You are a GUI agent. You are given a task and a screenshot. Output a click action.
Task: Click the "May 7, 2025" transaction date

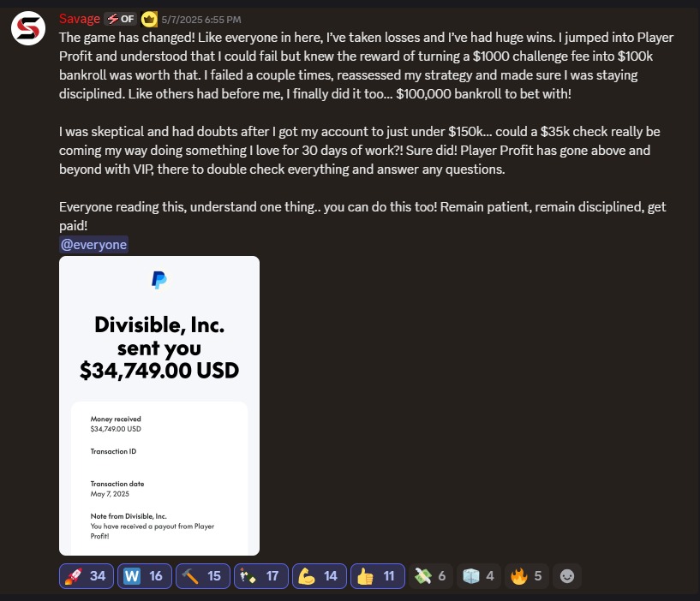pyautogui.click(x=110, y=494)
